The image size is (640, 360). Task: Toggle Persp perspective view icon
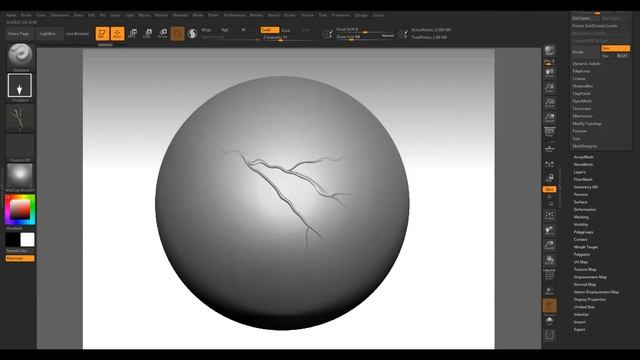[x=549, y=133]
